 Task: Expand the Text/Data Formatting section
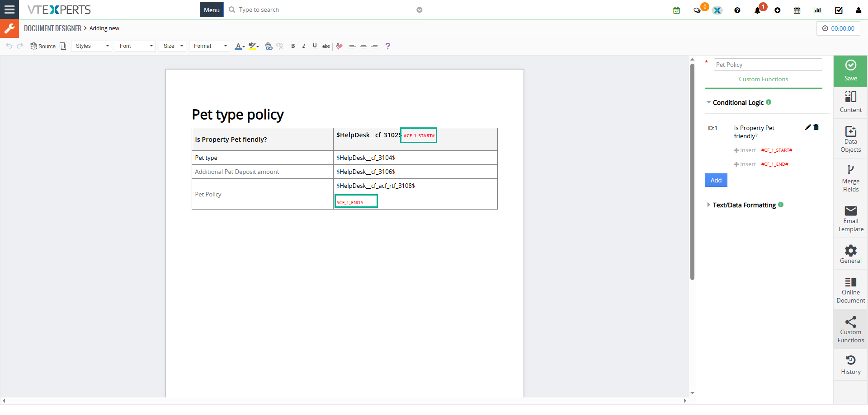[x=744, y=205]
